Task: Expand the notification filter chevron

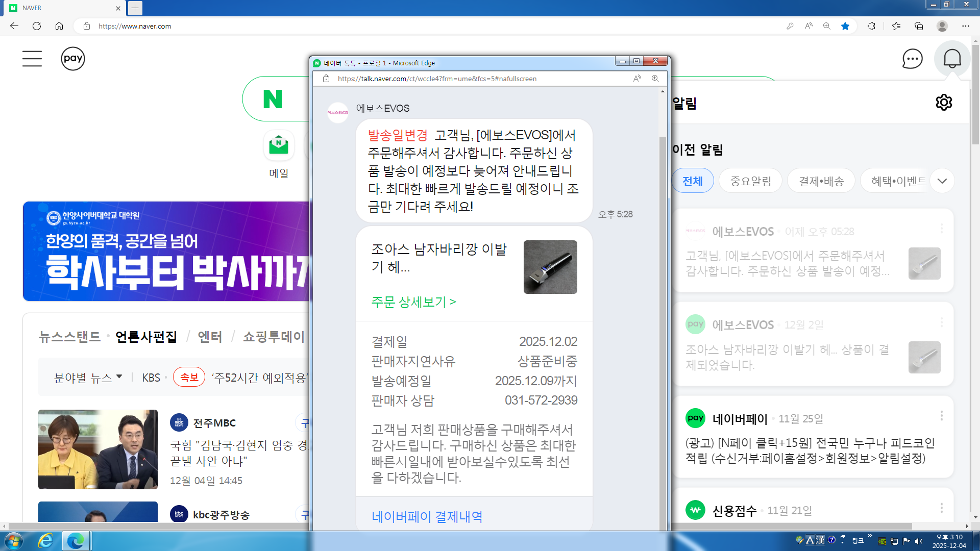Action: (942, 181)
